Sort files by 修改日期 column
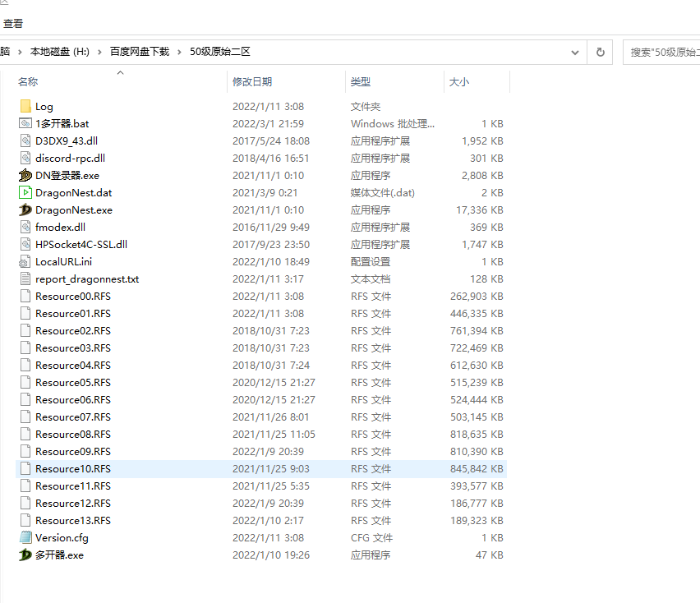This screenshot has width=700, height=603. [252, 81]
